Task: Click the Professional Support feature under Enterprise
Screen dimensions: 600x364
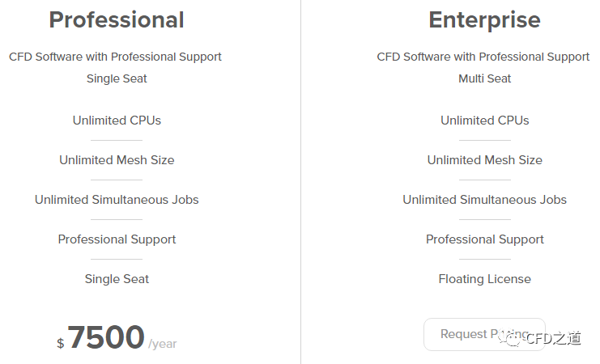Action: 484,239
